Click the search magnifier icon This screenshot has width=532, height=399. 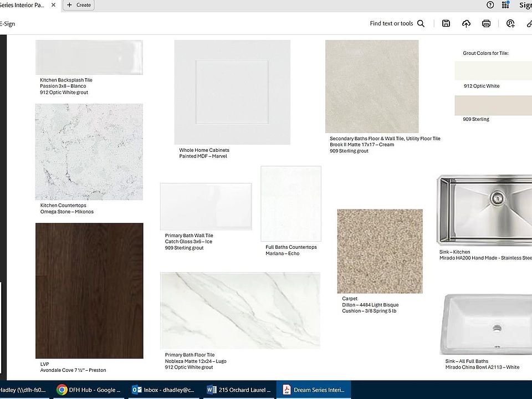pos(421,23)
